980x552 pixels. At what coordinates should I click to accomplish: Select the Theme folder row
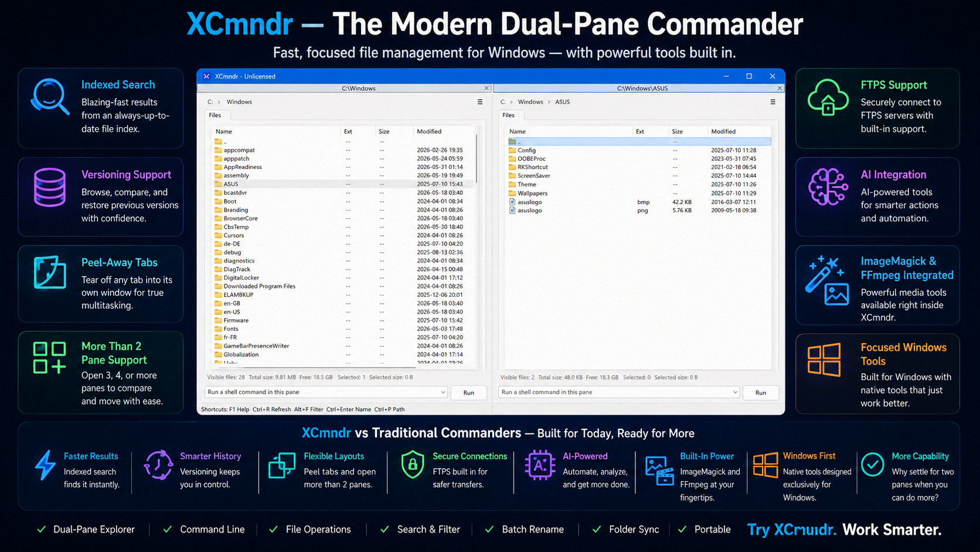(x=639, y=184)
